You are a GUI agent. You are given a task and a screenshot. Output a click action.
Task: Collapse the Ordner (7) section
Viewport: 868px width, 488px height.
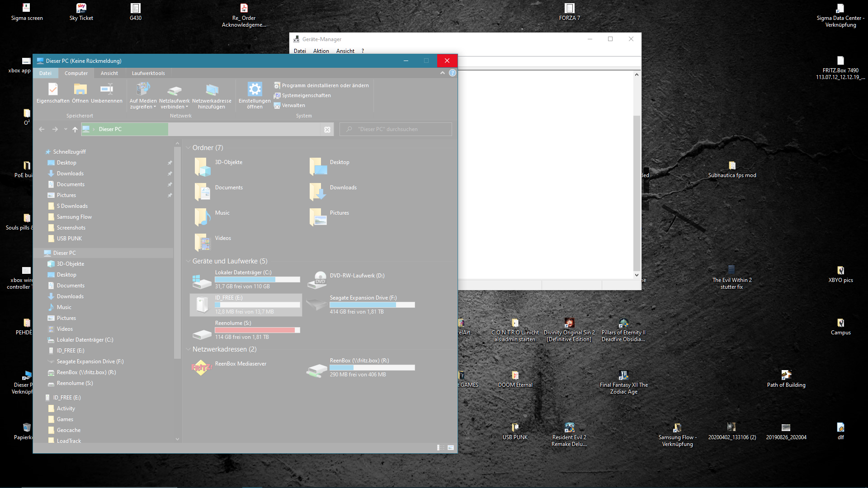click(x=189, y=148)
